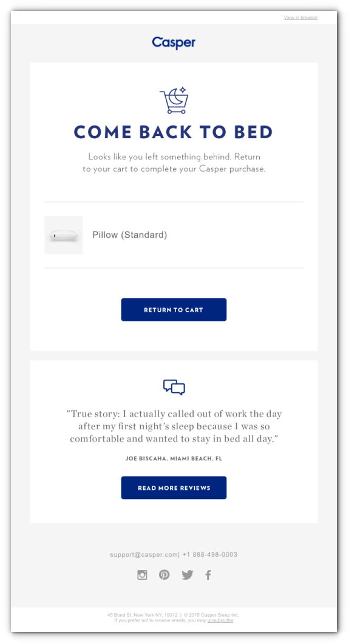Open the Pillow (Standard) item name
Image resolution: width=349 pixels, height=644 pixels.
pos(130,235)
